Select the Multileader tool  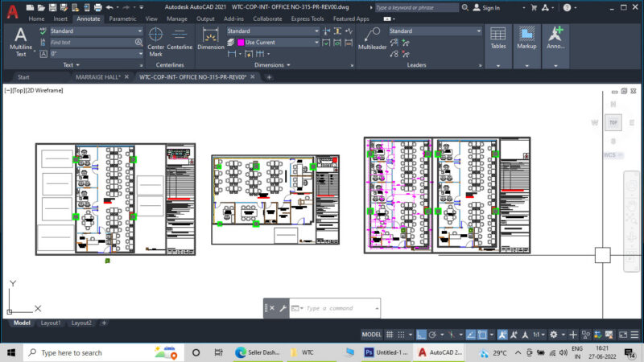coord(372,39)
